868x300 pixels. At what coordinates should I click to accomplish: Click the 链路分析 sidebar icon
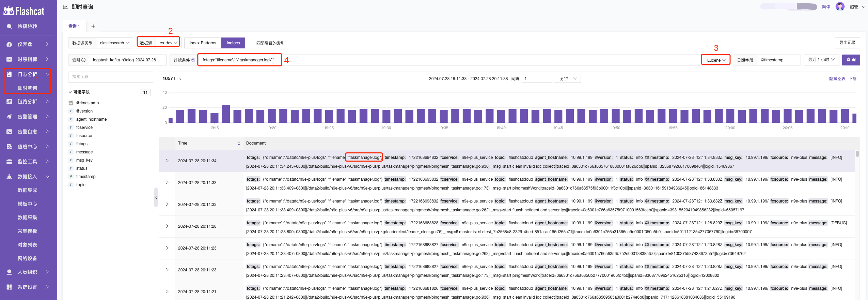(9, 102)
